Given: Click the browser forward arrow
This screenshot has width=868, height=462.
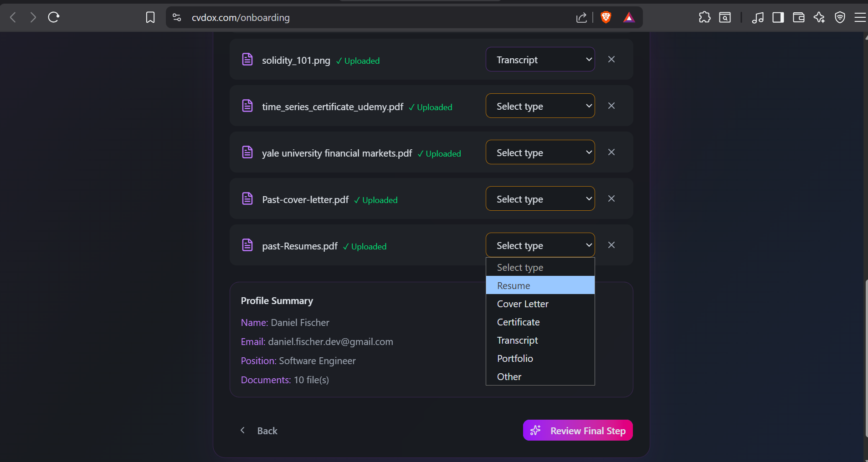Looking at the screenshot, I should [x=33, y=17].
